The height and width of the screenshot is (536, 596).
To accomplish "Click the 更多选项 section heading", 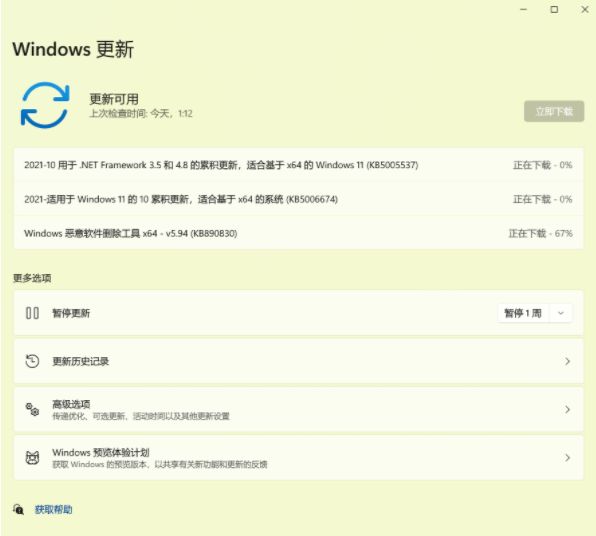I will coord(32,278).
